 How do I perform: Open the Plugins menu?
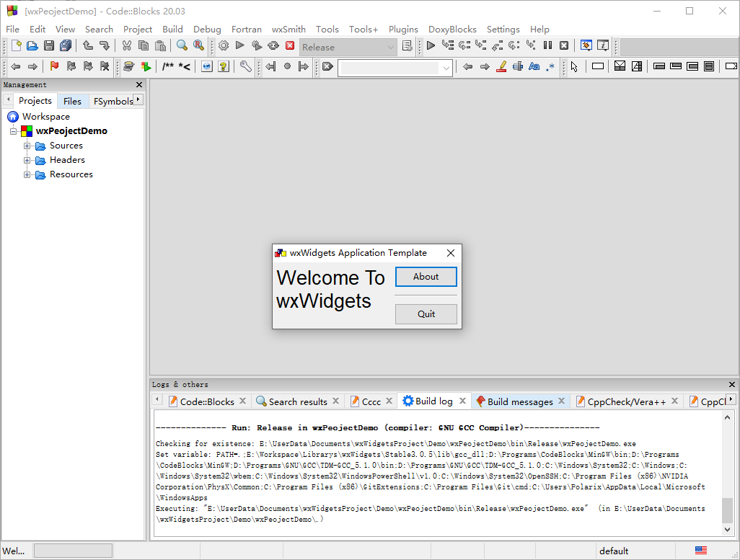[403, 30]
